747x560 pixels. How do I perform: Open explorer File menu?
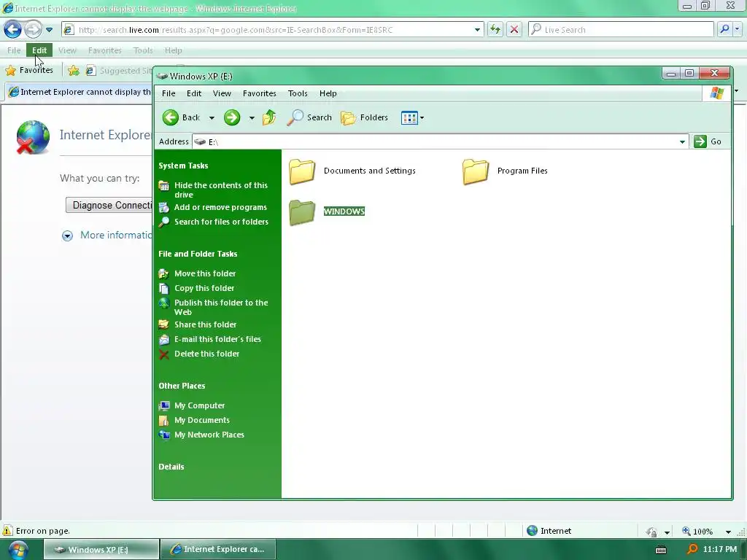pos(169,93)
